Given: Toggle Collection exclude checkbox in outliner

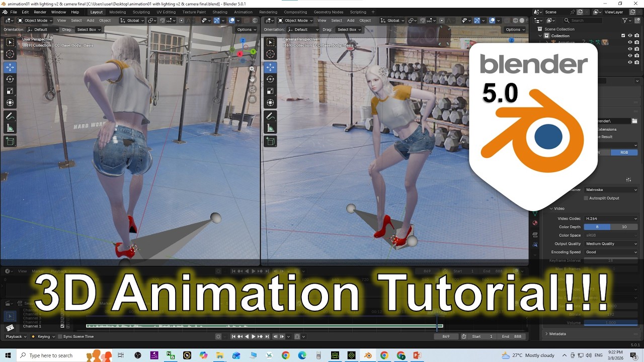Looking at the screenshot, I should (623, 36).
